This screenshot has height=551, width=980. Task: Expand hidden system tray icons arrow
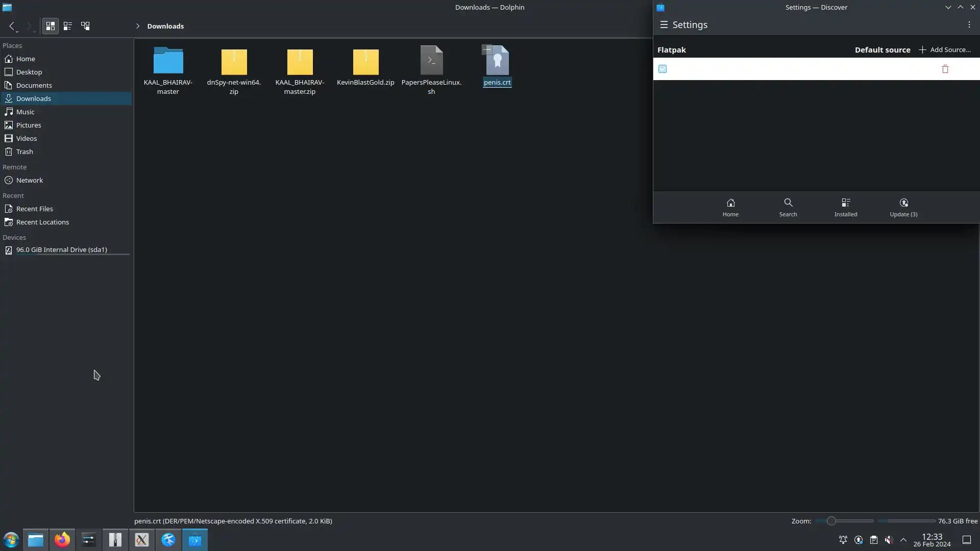point(903,540)
